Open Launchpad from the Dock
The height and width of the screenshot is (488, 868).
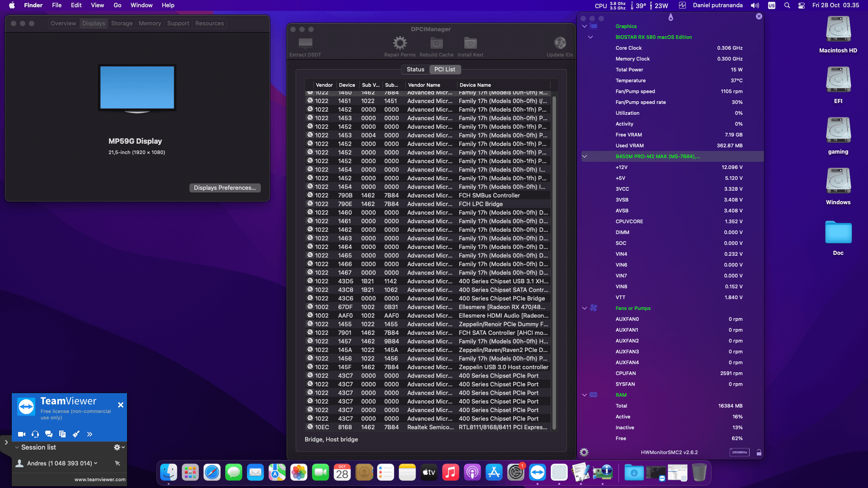coord(190,473)
